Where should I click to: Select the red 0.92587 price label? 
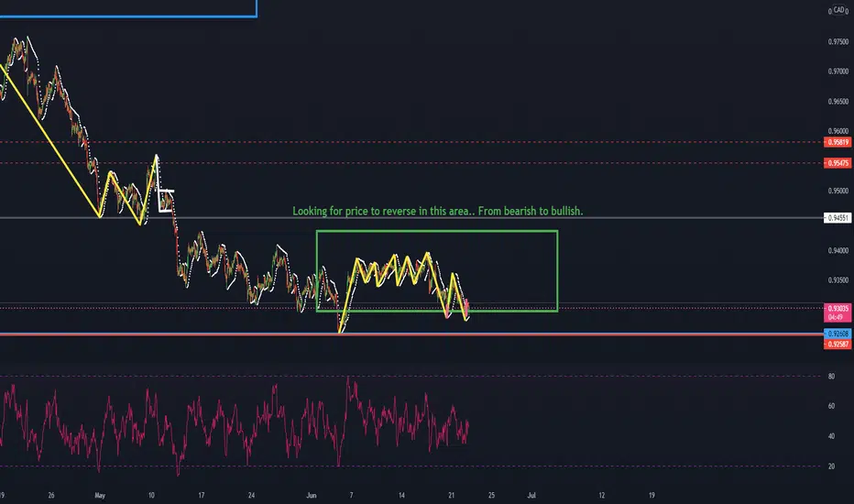(838, 345)
